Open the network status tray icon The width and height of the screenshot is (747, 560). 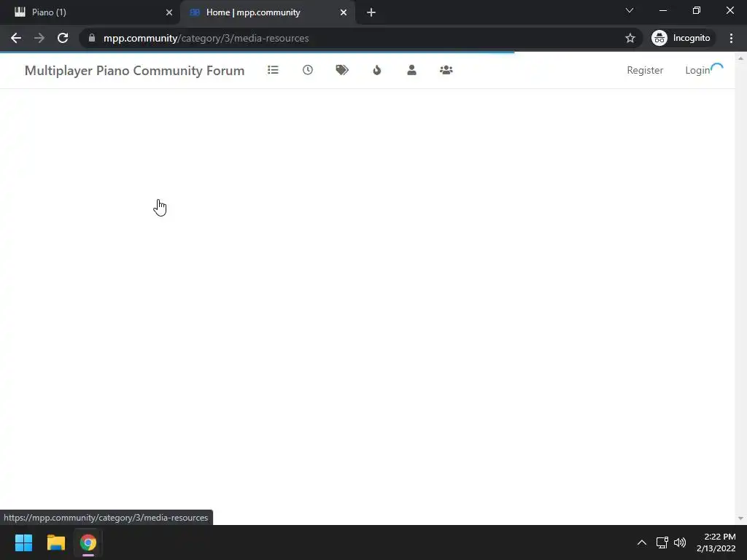tap(662, 542)
